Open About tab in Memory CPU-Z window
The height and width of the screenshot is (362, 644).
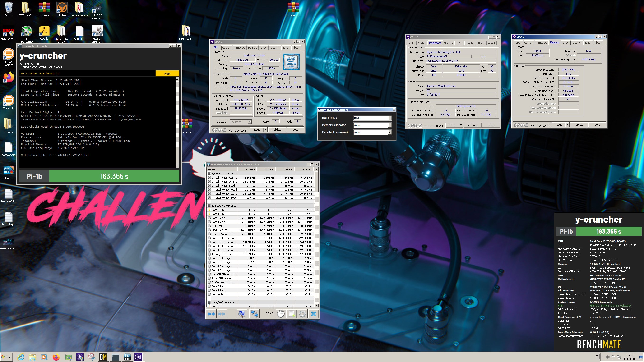coord(598,43)
